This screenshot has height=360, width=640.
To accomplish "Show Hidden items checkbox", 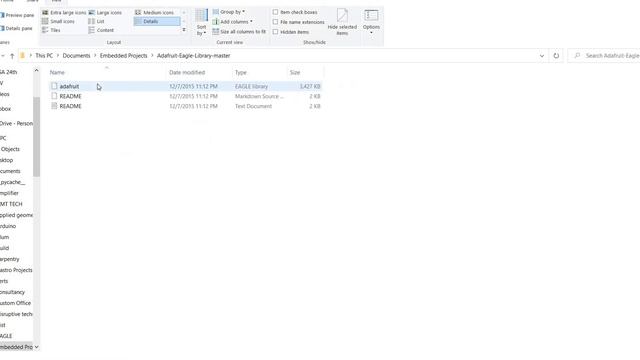I will (276, 32).
